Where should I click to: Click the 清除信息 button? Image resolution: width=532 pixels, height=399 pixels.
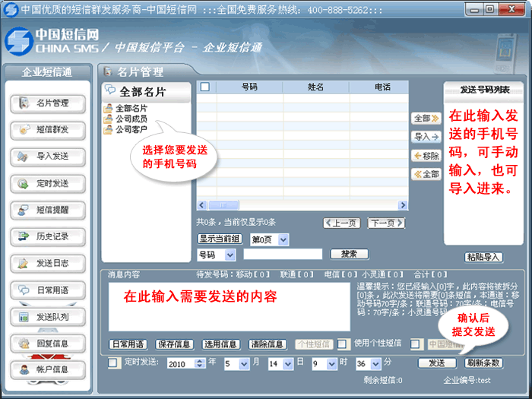268,344
